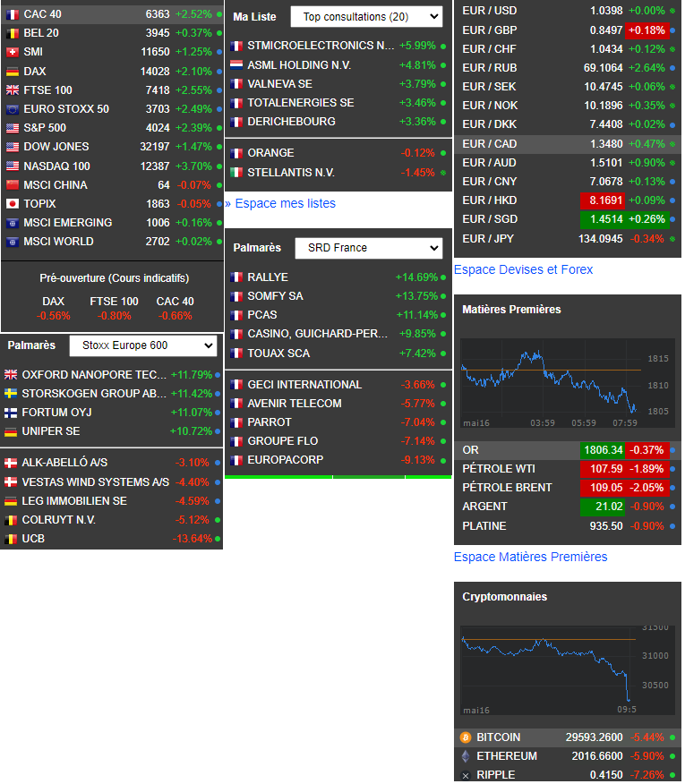
Task: Click the Dutch flag beside ASML HOLDING
Action: pos(236,65)
